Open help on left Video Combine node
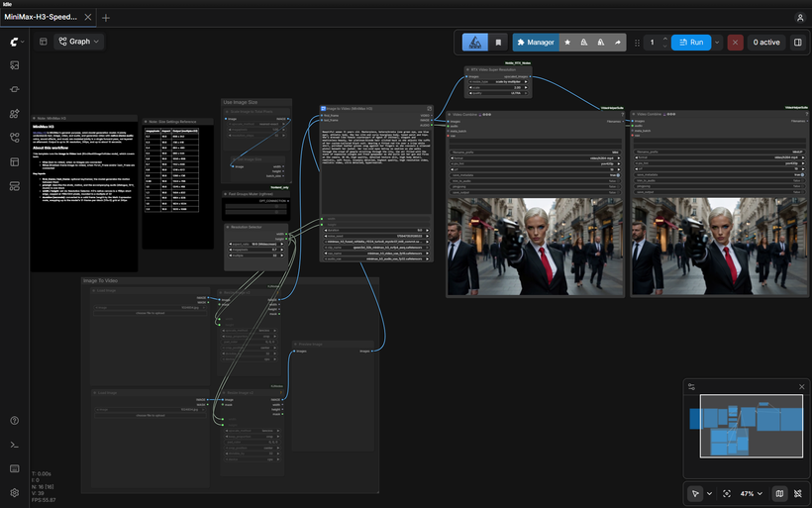 pyautogui.click(x=623, y=115)
